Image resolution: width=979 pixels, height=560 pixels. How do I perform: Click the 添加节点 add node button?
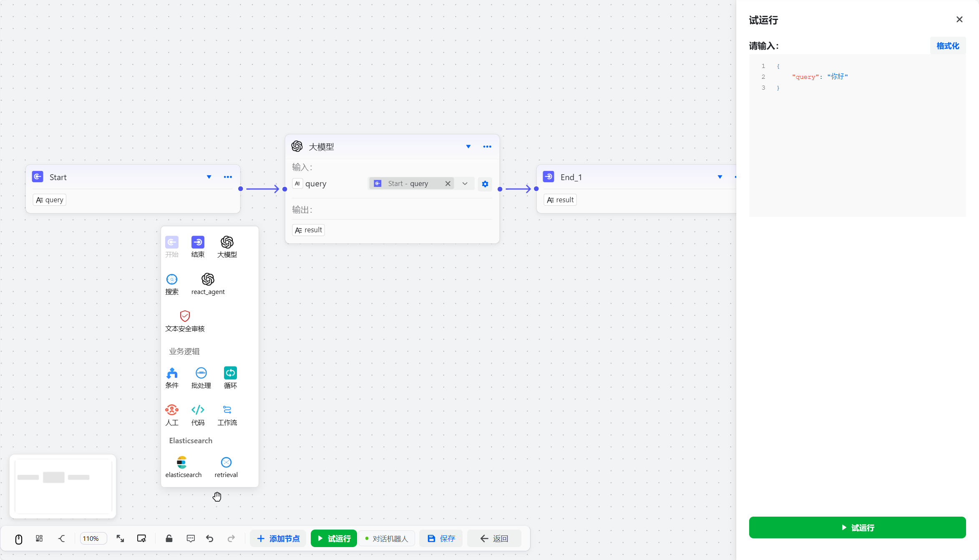[x=278, y=538]
